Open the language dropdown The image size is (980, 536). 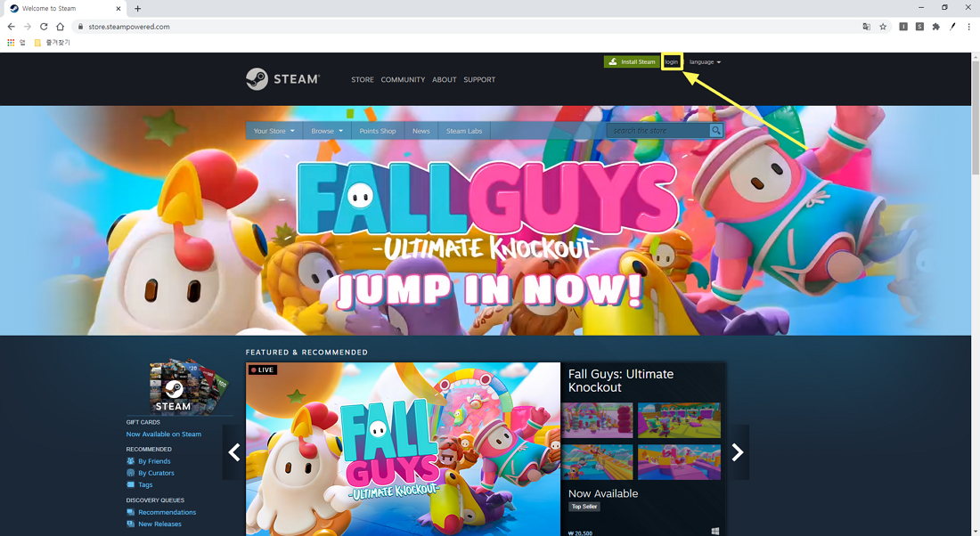[705, 61]
